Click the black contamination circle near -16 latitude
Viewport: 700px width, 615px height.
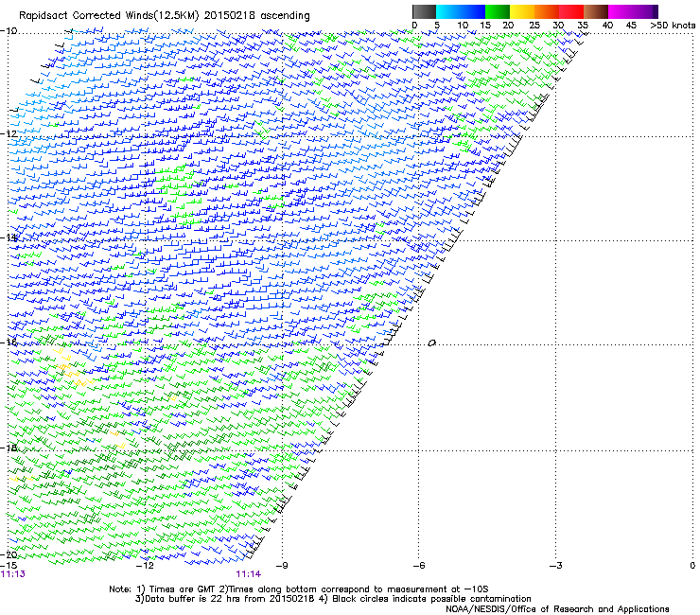(x=431, y=343)
